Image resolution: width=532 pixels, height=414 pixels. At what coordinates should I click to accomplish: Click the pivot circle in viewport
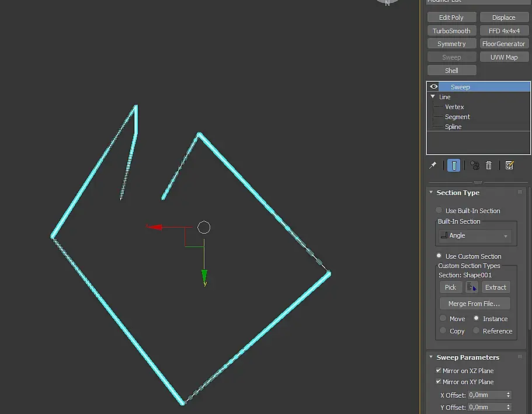click(x=204, y=227)
